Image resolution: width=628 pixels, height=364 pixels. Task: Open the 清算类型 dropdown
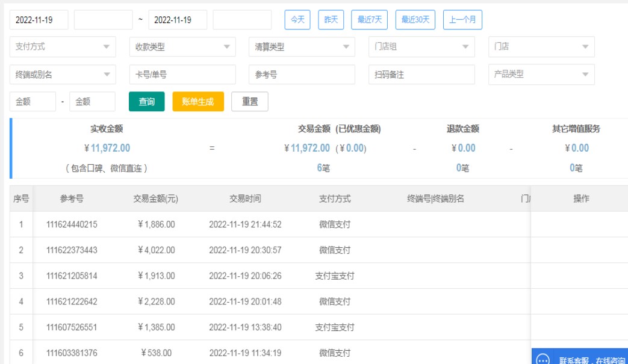tap(301, 47)
